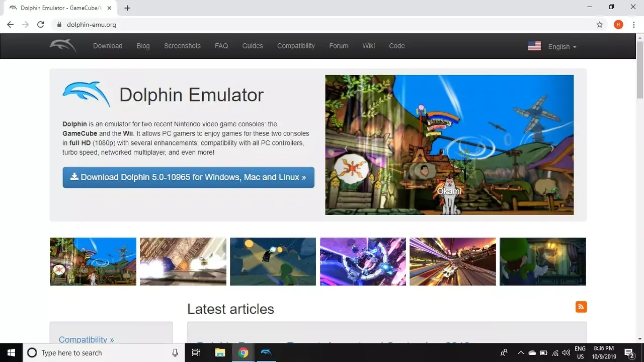Click Download Dolphin 5.0-10965 button

pos(189,177)
